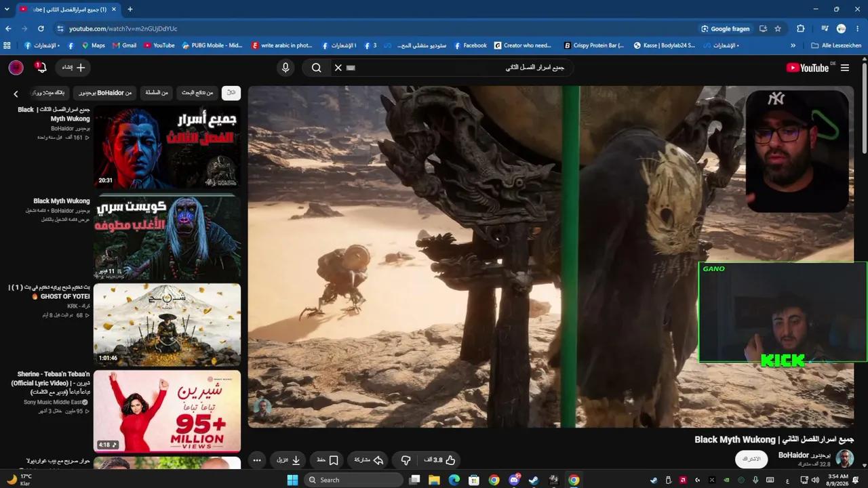The image size is (868, 488).
Task: Go to YouTube home via logo
Action: (x=807, y=68)
